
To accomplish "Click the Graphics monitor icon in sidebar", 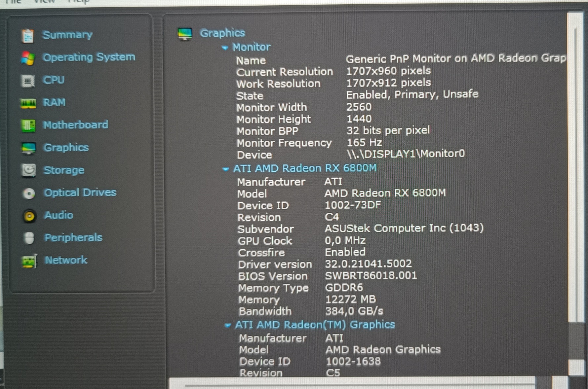I will click(29, 148).
